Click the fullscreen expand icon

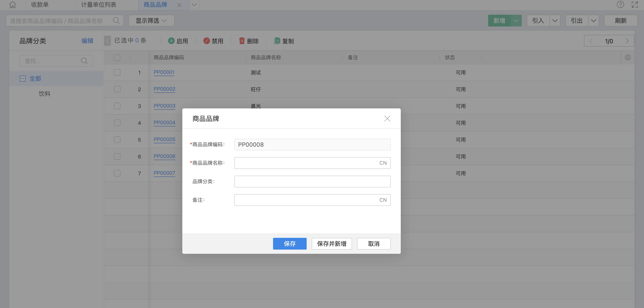635,4
